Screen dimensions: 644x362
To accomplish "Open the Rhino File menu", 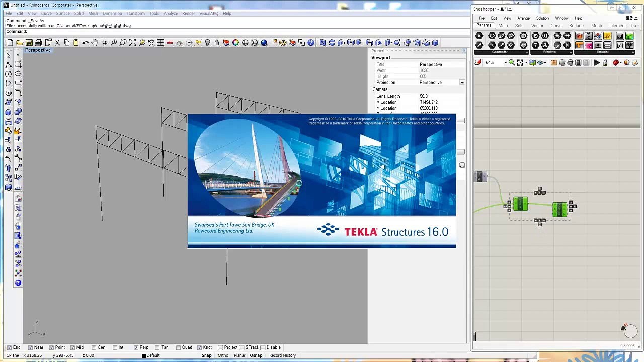I will click(x=9, y=13).
